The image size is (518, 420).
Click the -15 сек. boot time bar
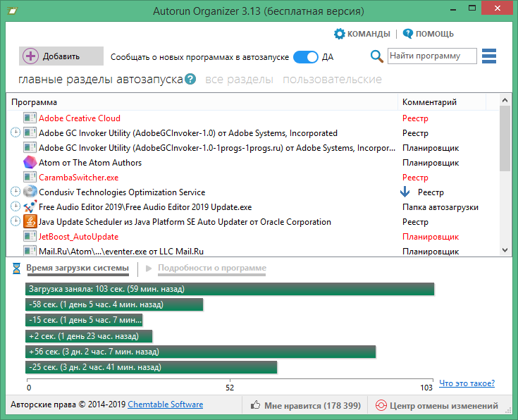[84, 320]
